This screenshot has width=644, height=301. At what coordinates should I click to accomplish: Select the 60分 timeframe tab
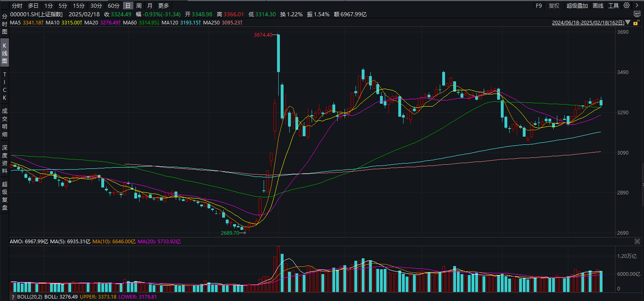click(114, 6)
